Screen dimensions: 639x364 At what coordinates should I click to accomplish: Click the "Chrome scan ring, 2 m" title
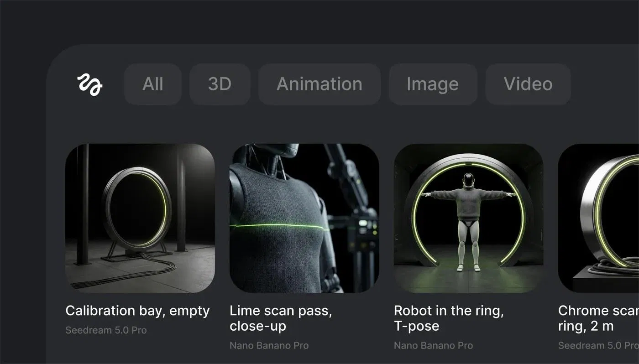coord(598,318)
